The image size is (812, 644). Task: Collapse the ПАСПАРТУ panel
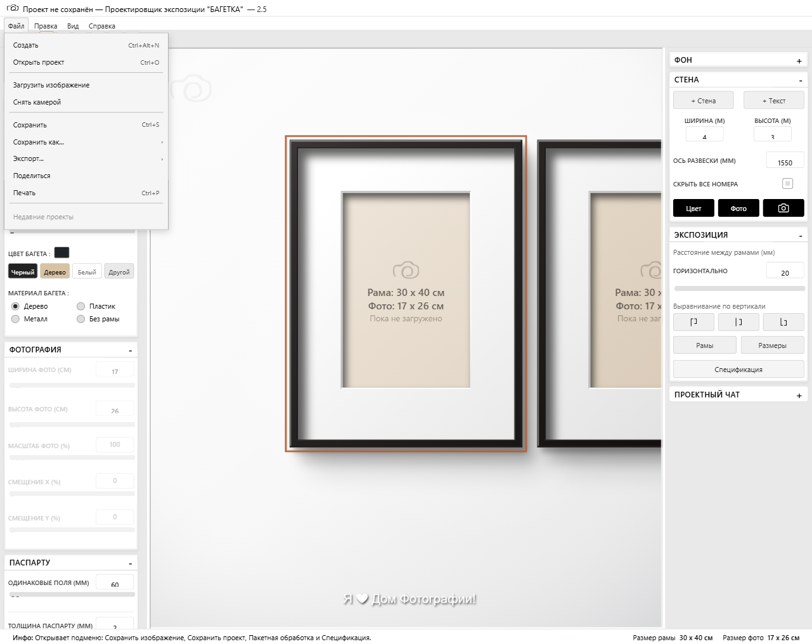pos(131,563)
